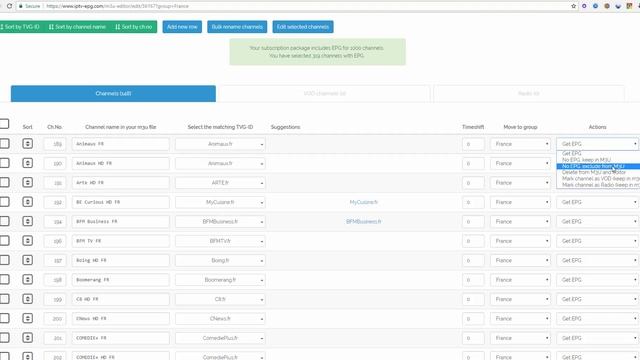Screen dimensions: 640x360
Task: Bookmark page with the star icon
Action: 573,6
